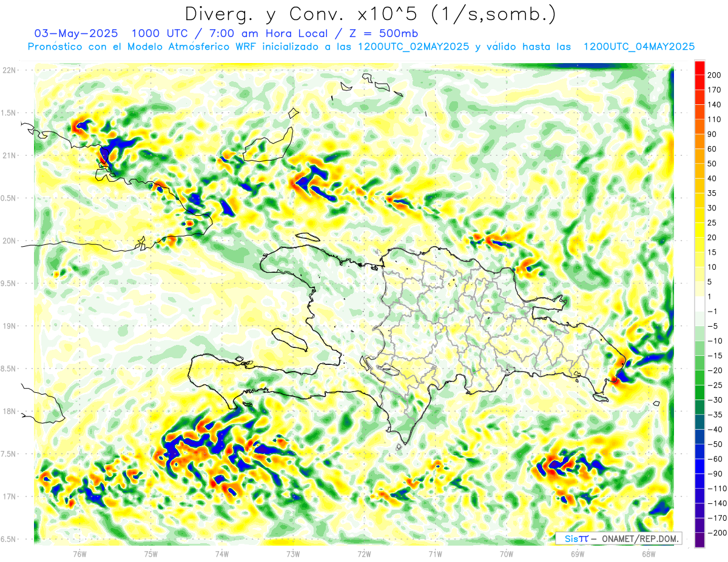
Task: Click initialization time "1200UTC_02MAY2025"
Action: click(413, 46)
